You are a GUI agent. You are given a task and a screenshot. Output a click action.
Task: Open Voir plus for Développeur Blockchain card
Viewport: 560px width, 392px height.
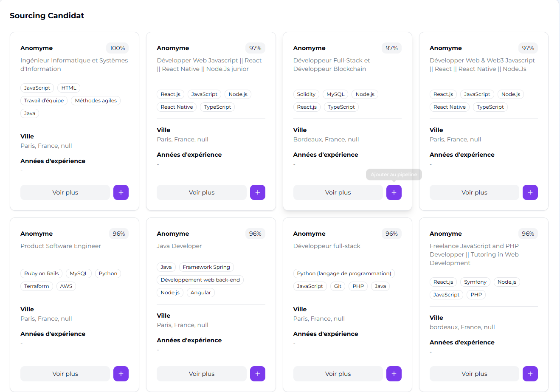click(x=338, y=192)
